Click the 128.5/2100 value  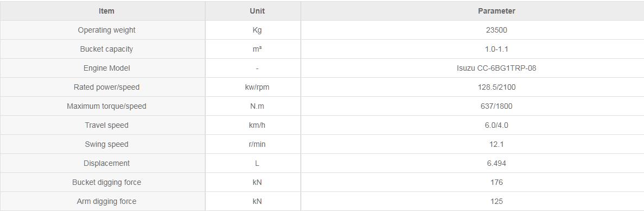[x=496, y=87]
